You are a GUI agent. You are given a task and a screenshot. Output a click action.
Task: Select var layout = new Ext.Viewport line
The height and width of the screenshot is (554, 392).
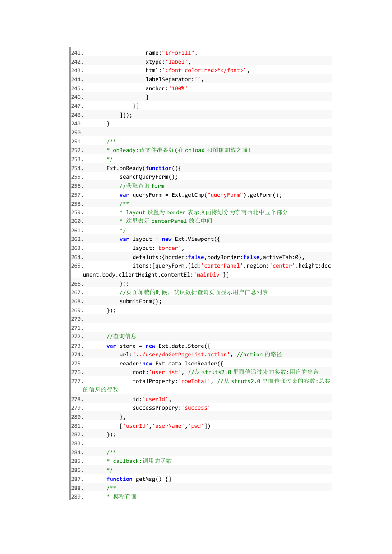170,239
